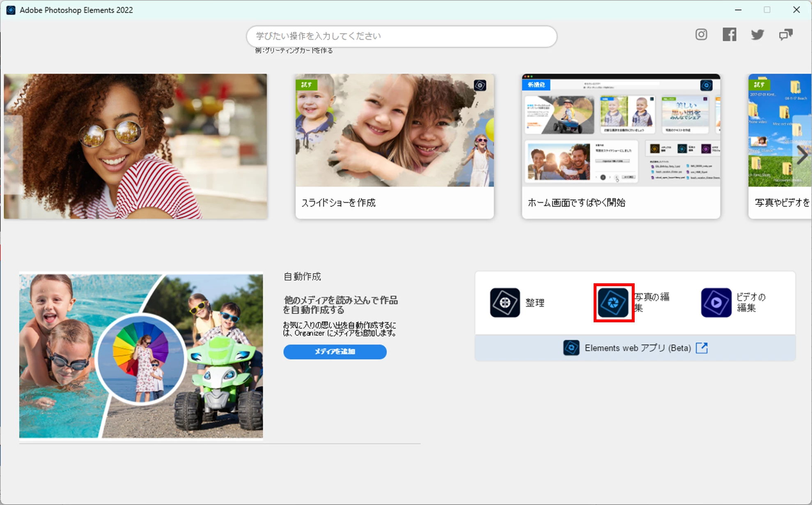Launch Photo Editor via 写真の編集 icon

(613, 303)
